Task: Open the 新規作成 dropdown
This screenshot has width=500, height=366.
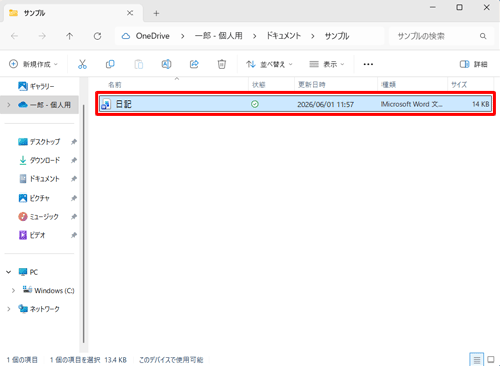Action: pos(33,64)
